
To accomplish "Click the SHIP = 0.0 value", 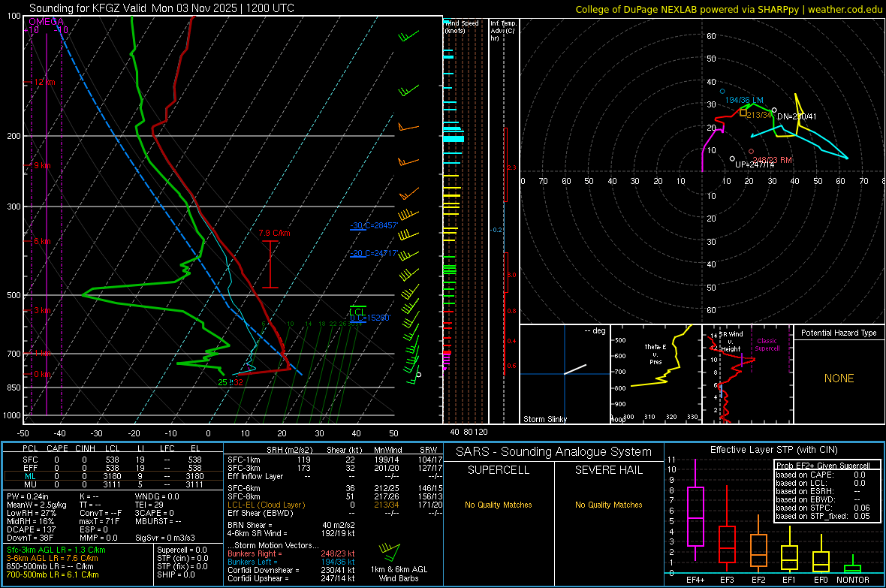I will (x=176, y=574).
